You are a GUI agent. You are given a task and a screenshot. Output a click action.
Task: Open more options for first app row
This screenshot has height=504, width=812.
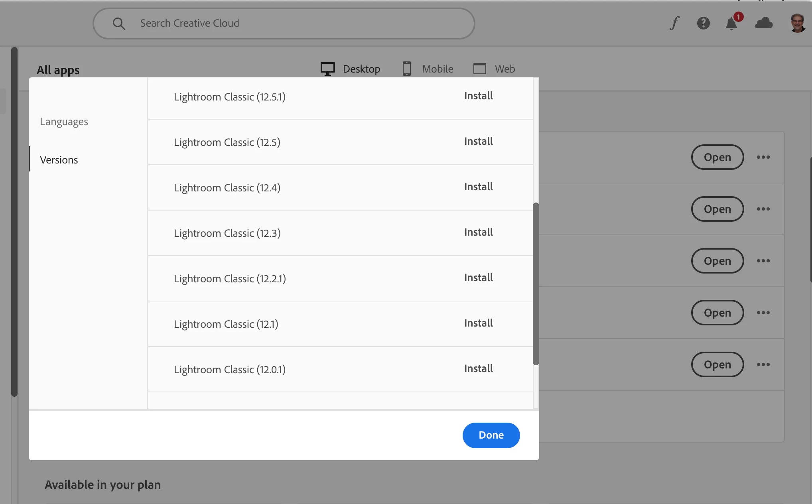pyautogui.click(x=763, y=157)
